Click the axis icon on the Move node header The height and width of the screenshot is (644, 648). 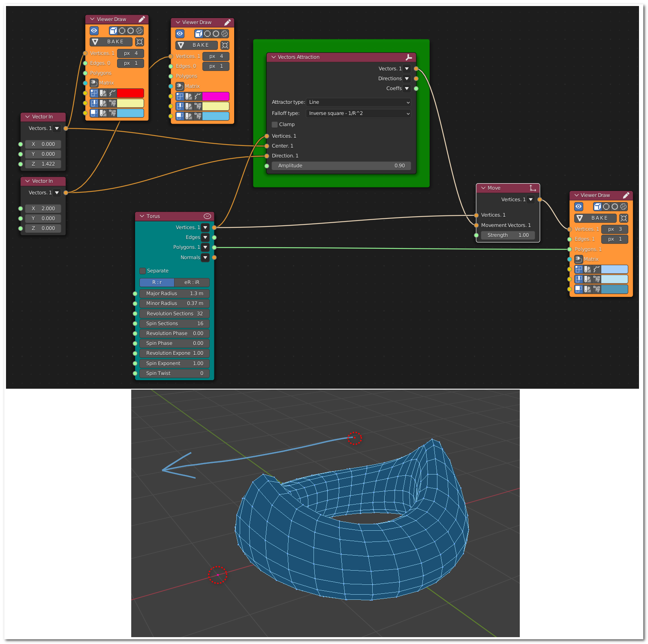pyautogui.click(x=533, y=188)
